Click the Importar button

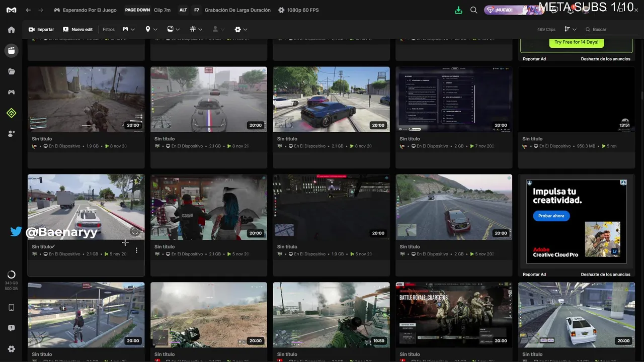click(41, 30)
